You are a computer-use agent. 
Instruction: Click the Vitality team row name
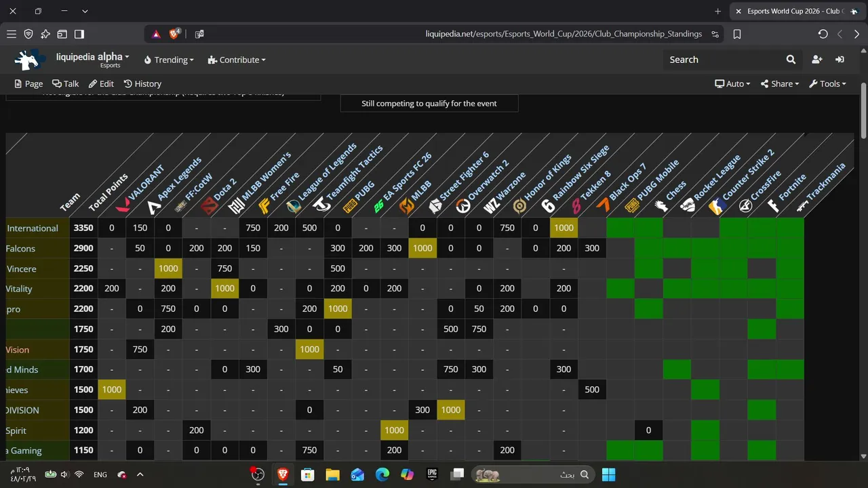click(19, 289)
